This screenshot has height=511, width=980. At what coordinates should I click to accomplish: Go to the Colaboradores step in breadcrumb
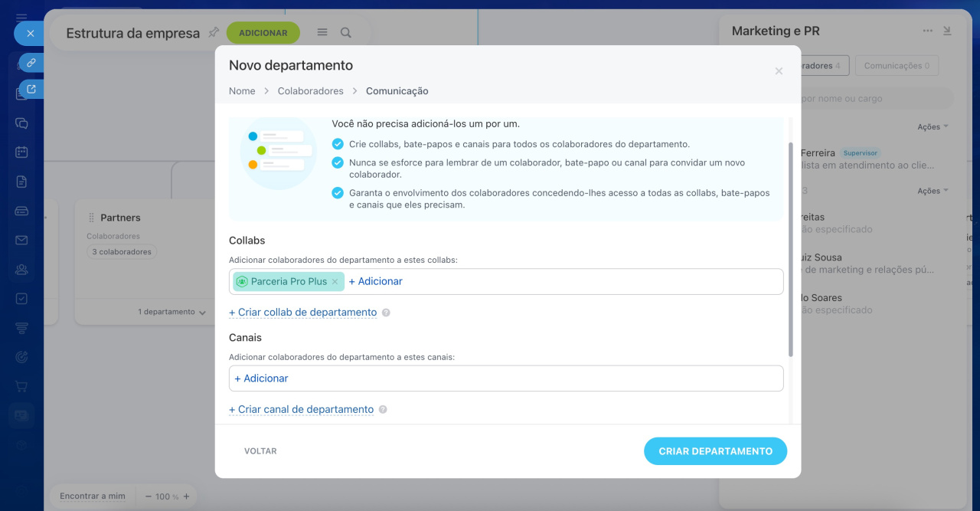point(310,91)
